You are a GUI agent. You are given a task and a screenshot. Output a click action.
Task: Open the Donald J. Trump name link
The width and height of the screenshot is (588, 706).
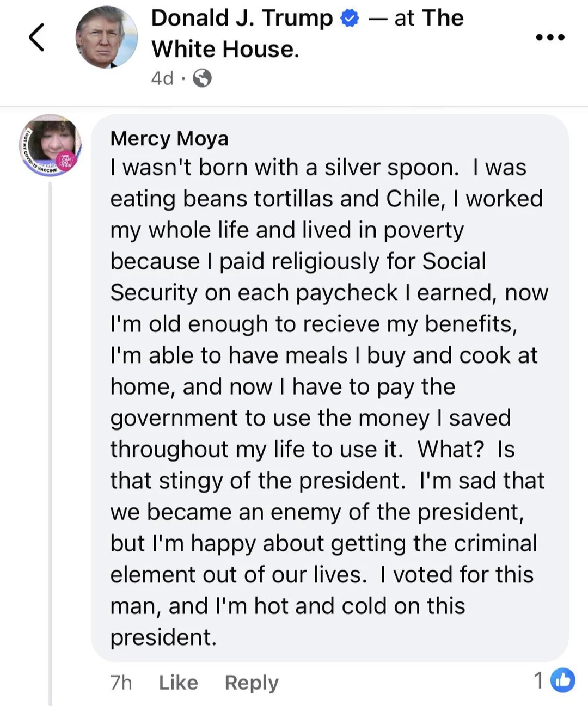click(x=241, y=18)
